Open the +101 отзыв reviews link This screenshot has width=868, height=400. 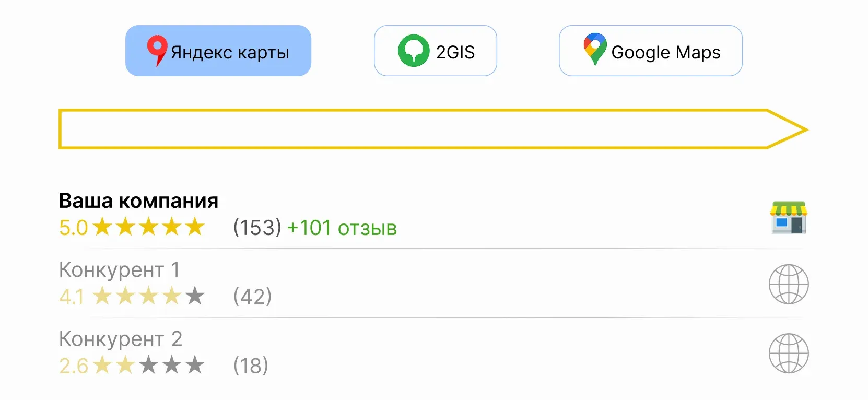[x=342, y=228]
